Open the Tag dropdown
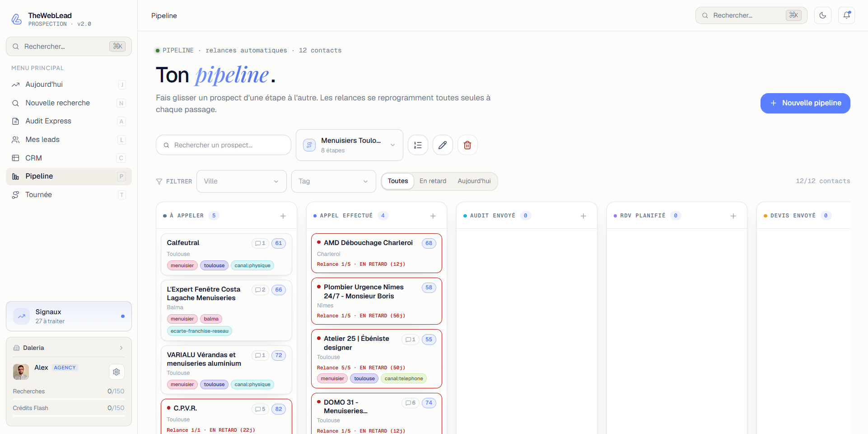 coord(334,181)
